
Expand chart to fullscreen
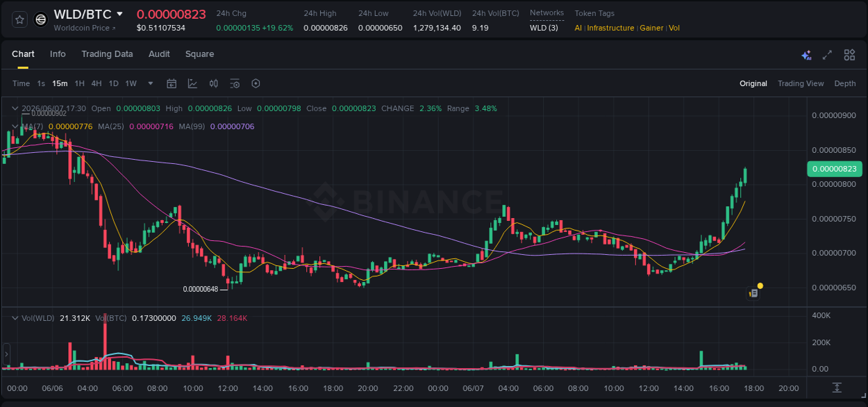(x=827, y=55)
